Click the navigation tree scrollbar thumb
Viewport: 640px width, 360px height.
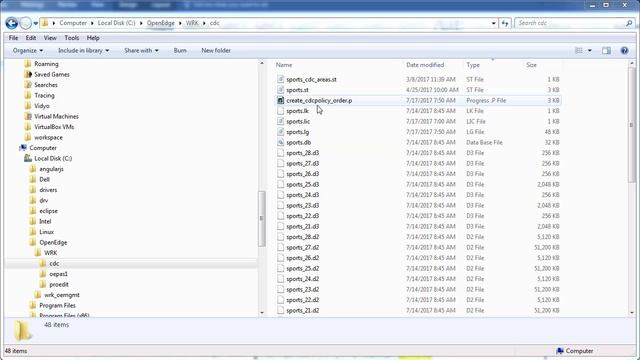click(262, 218)
